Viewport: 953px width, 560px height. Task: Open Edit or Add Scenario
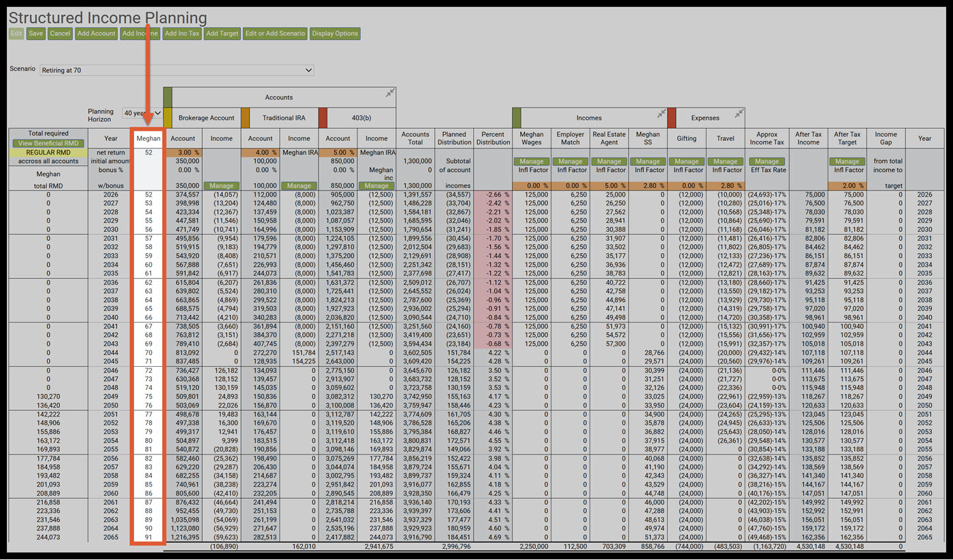click(x=276, y=33)
